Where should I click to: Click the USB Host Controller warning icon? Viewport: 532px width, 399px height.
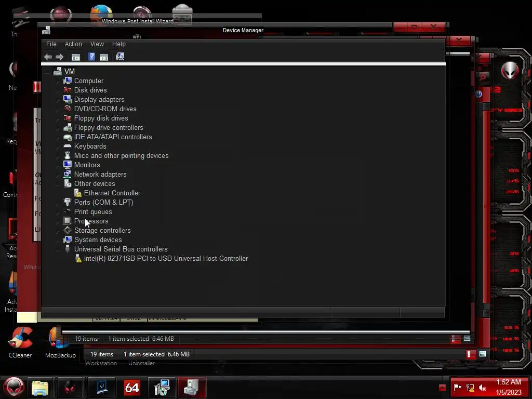(78, 259)
